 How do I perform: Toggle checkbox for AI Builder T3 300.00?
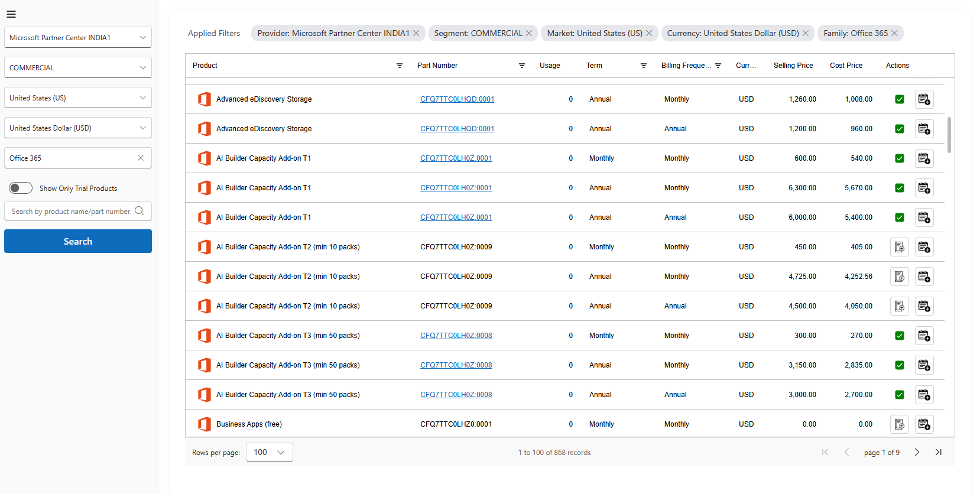pyautogui.click(x=900, y=336)
